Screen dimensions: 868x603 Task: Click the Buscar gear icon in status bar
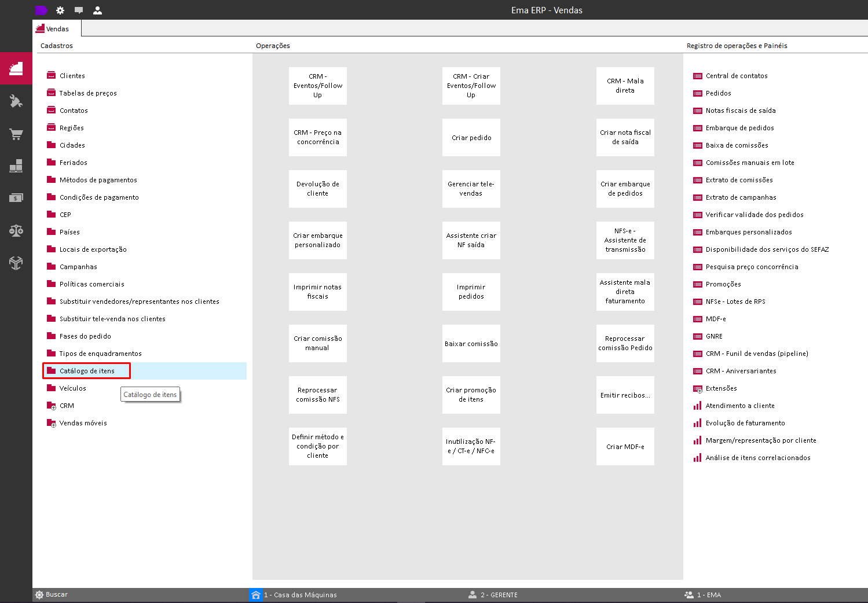pos(39,595)
